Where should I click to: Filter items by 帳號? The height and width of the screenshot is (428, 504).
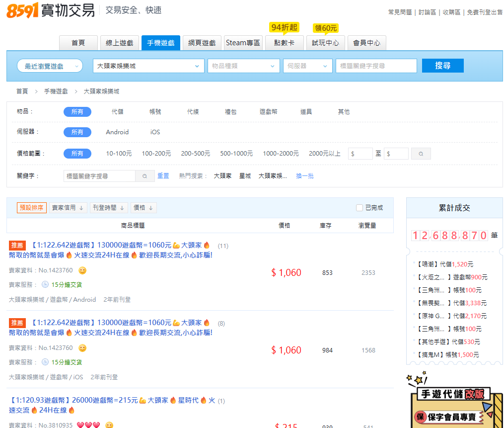155,112
